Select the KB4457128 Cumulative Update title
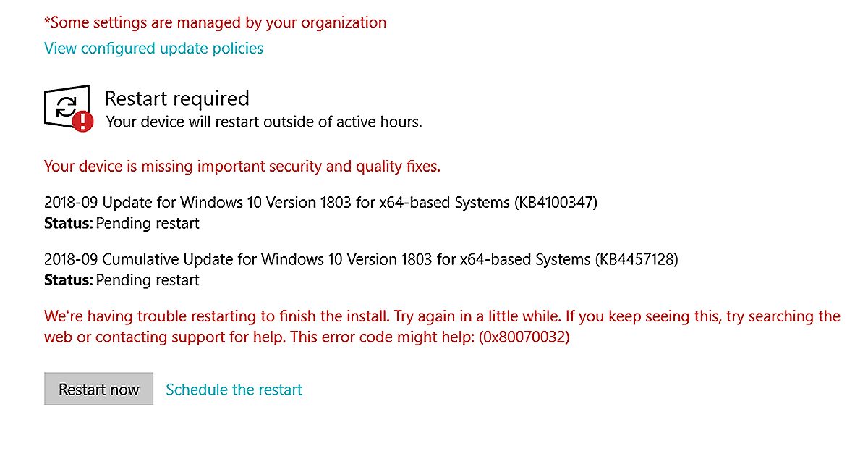The image size is (868, 454). (361, 258)
